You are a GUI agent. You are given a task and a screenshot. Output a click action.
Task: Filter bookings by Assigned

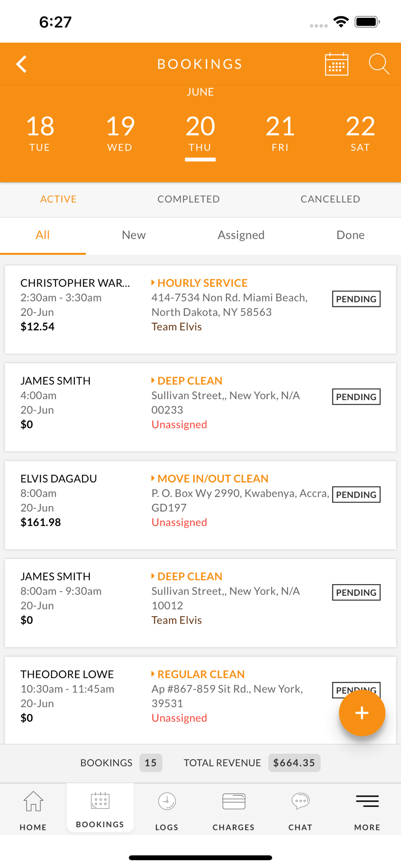tap(241, 235)
